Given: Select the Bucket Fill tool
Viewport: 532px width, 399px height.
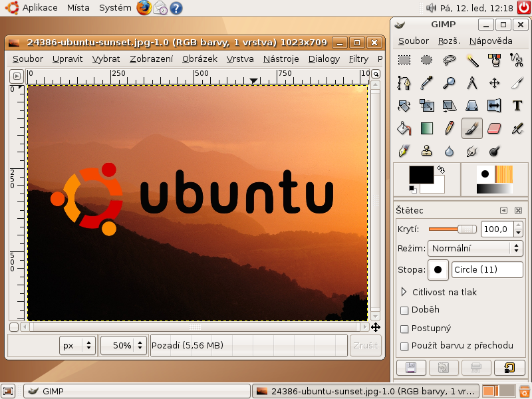Looking at the screenshot, I should [404, 128].
